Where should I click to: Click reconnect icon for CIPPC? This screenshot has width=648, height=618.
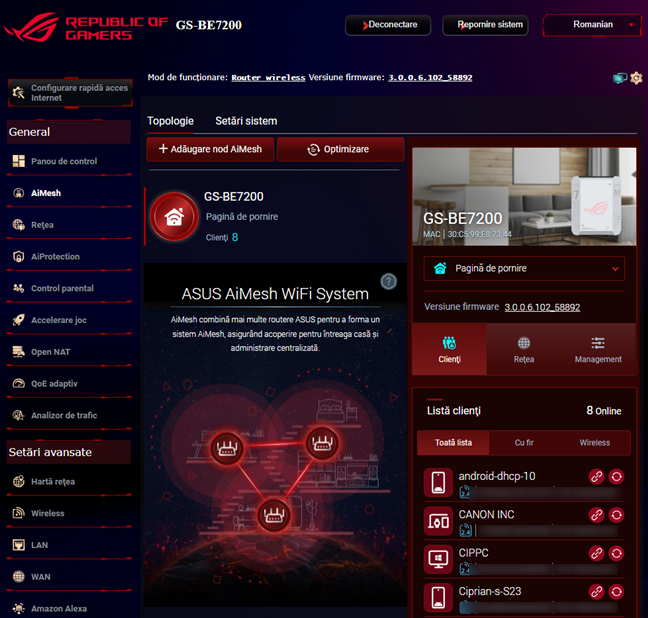(616, 554)
